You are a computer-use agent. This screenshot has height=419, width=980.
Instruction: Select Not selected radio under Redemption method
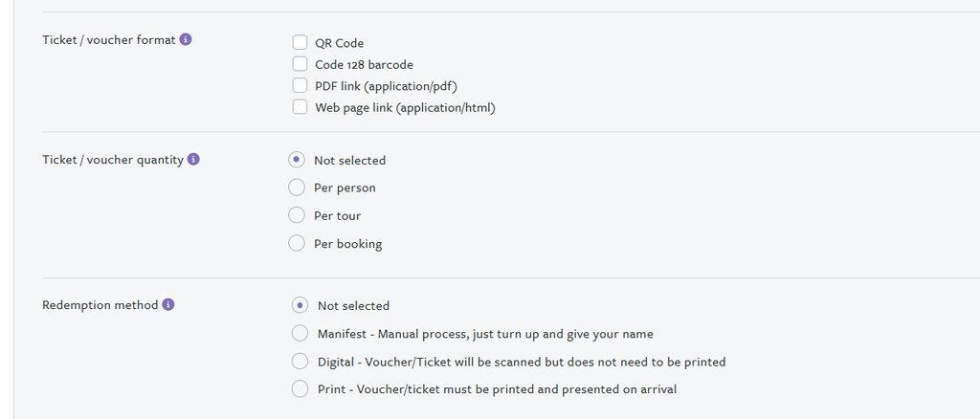(x=300, y=305)
